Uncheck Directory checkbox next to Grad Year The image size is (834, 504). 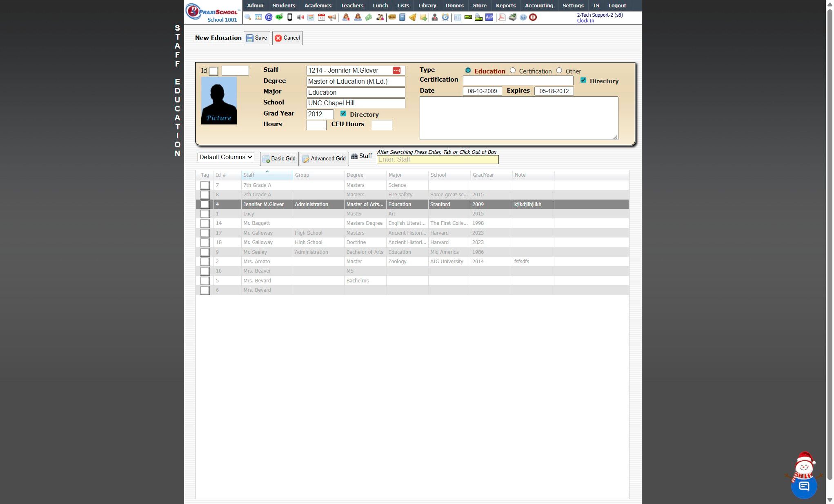click(x=343, y=114)
